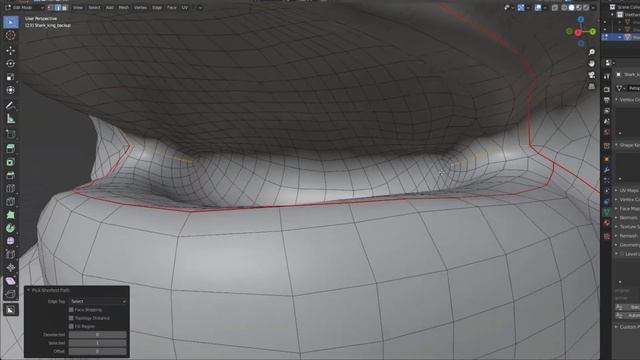
Task: Open the Edge Tag Select dropdown
Action: (x=98, y=301)
